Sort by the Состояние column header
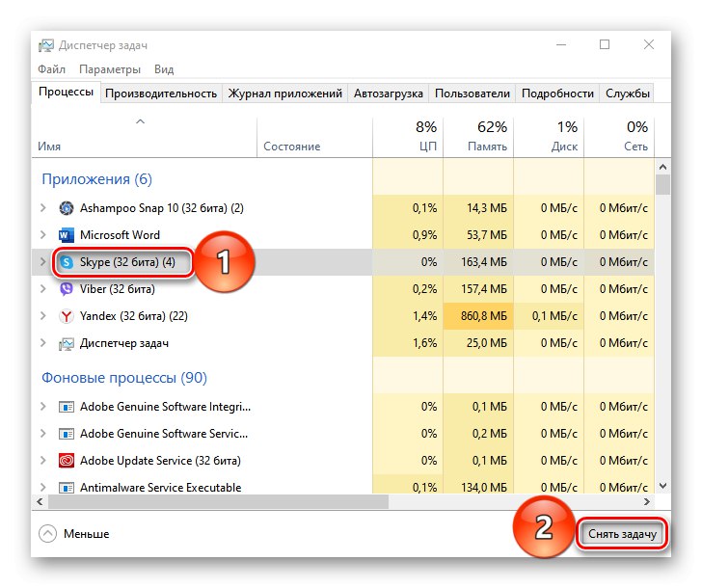The height and width of the screenshot is (588, 702). [314, 138]
